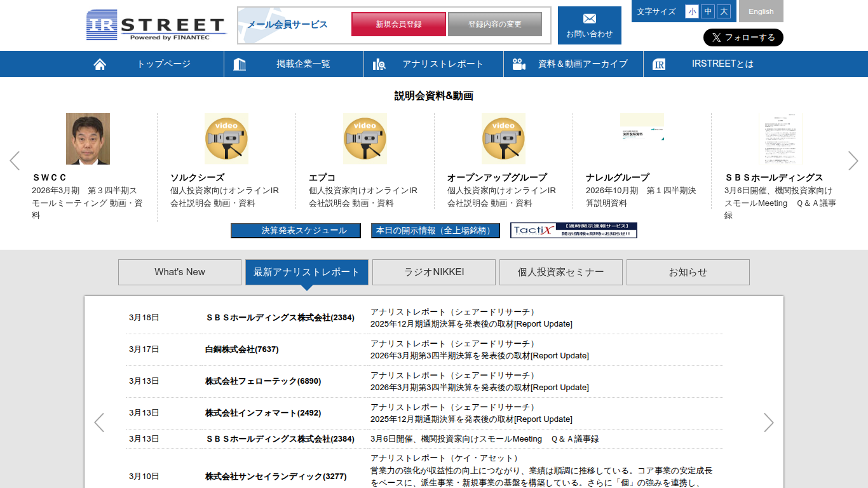Viewport: 868px width, 488px height.
Task: Switch to the お知らせ tab
Action: 688,272
